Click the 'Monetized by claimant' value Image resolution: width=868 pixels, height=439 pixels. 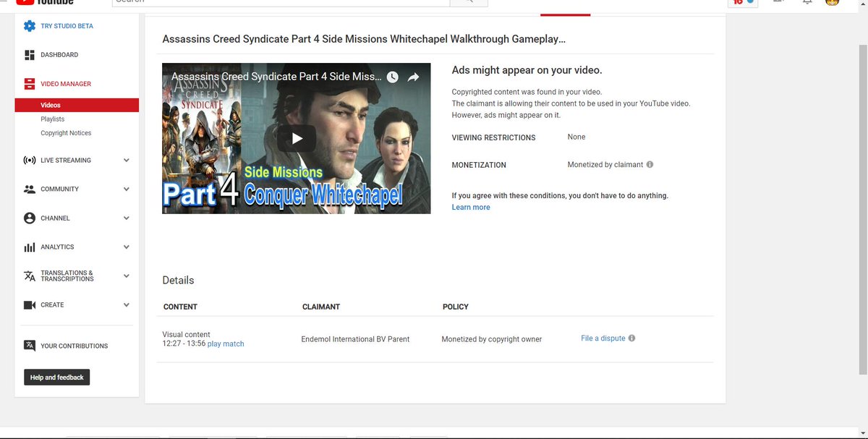pos(605,165)
